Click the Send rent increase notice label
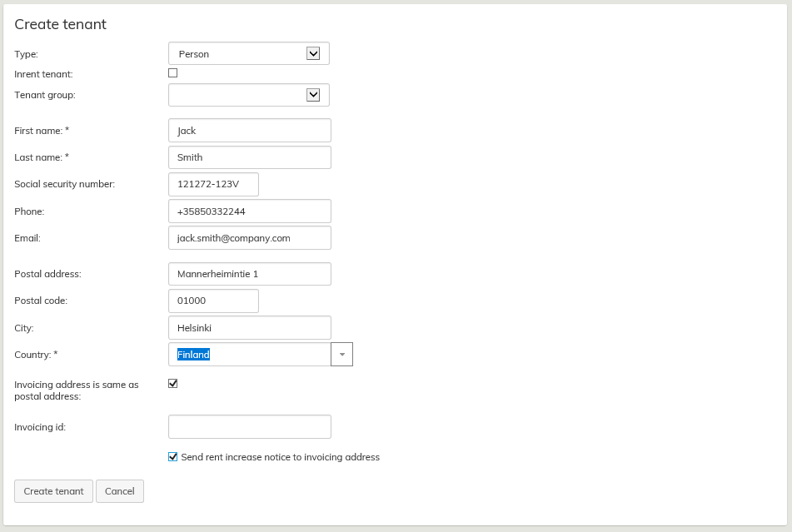 click(280, 457)
